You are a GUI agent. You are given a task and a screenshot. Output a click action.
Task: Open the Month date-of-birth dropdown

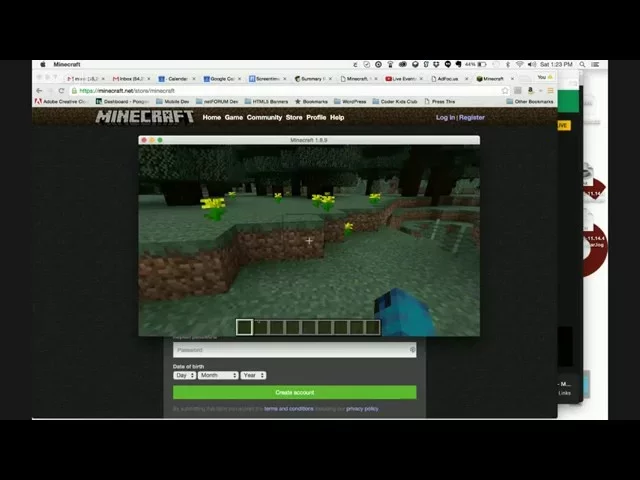(x=218, y=375)
